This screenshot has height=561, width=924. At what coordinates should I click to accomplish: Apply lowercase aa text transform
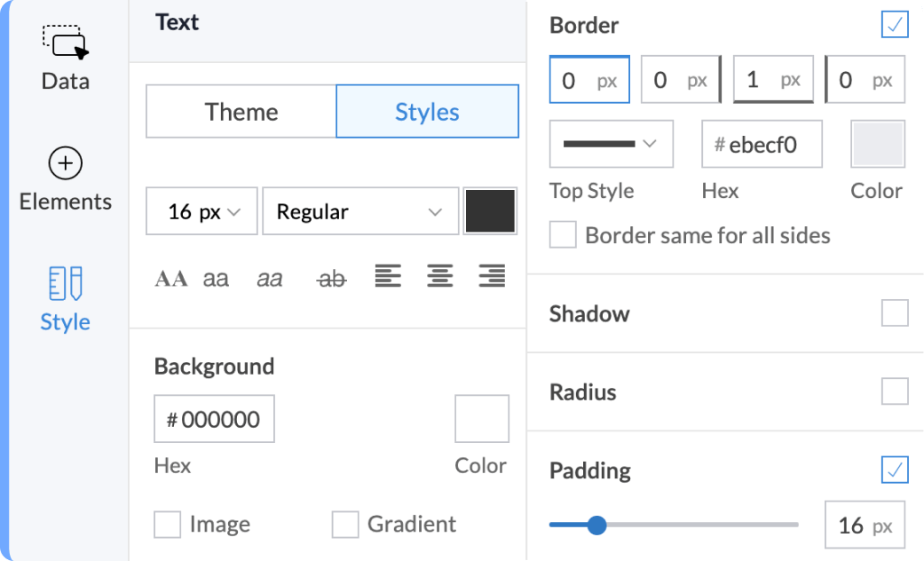coord(216,279)
